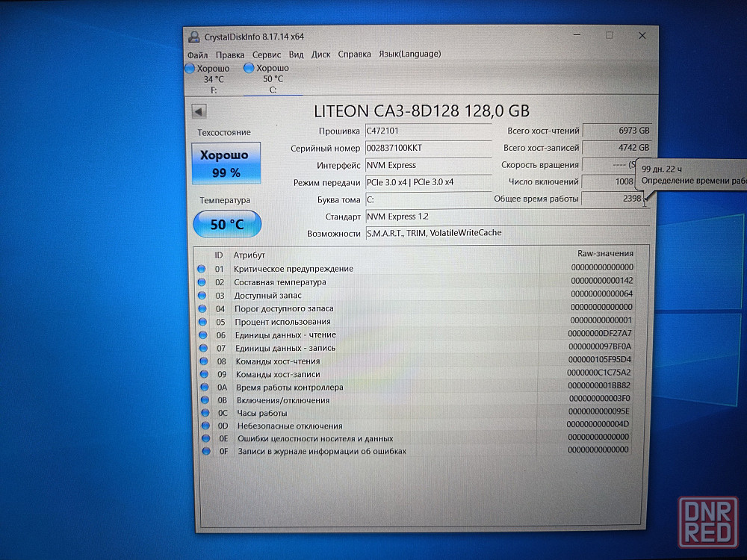Screen dimensions: 747x560
Task: Click the status dot for Время работы контроллера
Action: click(205, 387)
